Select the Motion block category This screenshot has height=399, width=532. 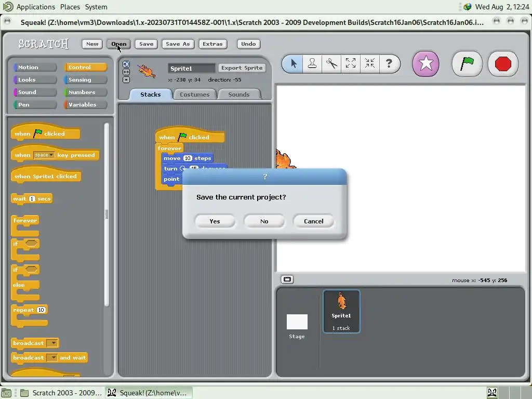[x=35, y=67]
